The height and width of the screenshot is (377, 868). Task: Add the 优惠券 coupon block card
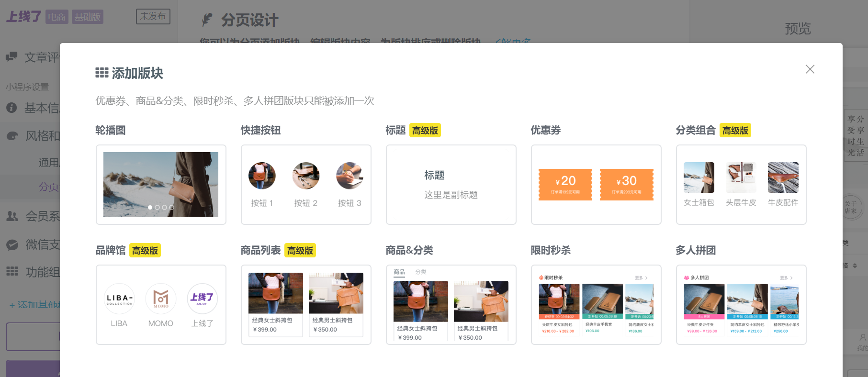click(x=596, y=185)
